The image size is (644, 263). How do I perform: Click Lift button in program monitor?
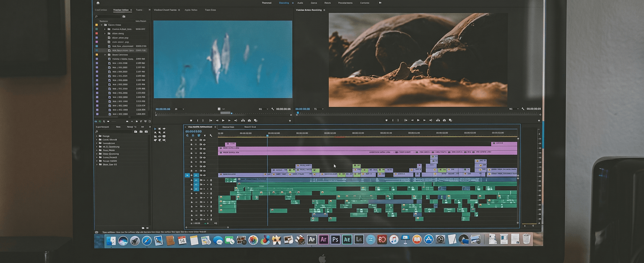(x=438, y=120)
